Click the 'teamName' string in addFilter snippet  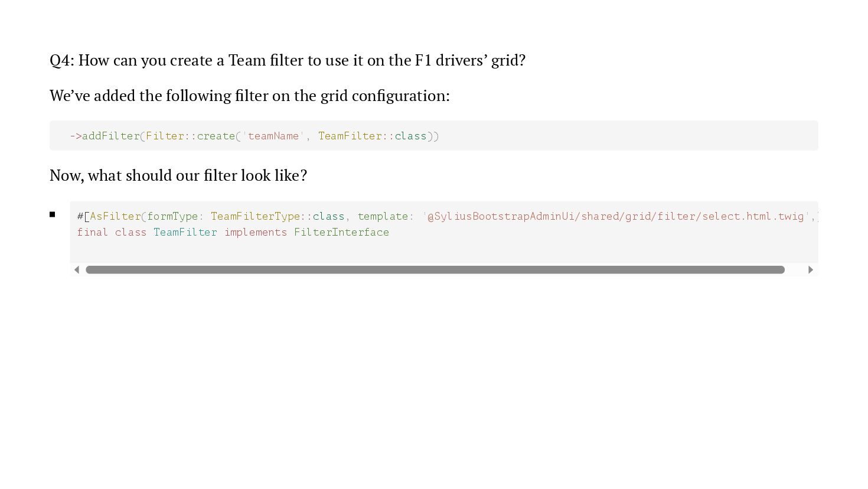click(x=273, y=136)
